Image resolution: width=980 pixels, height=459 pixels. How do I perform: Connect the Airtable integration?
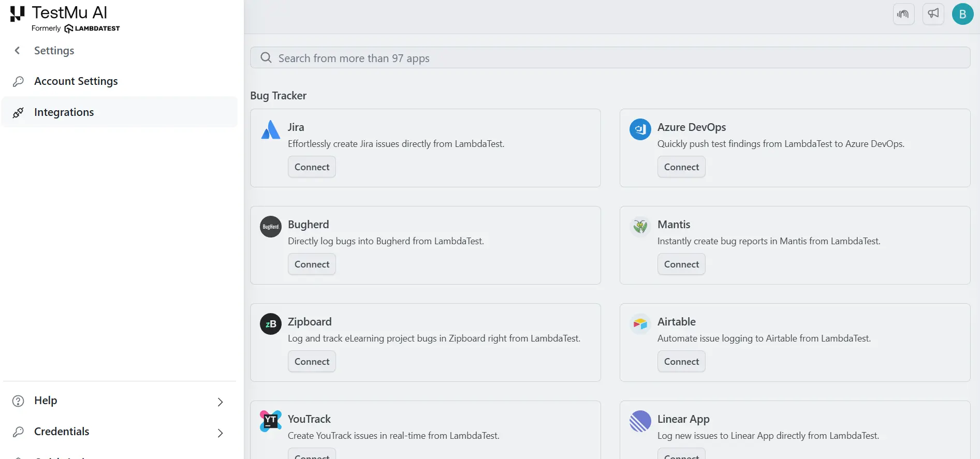(681, 362)
